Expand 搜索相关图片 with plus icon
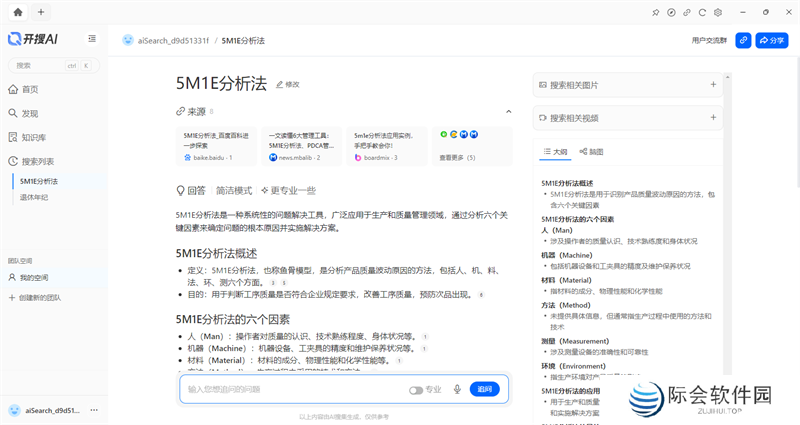800x425 pixels. click(713, 85)
